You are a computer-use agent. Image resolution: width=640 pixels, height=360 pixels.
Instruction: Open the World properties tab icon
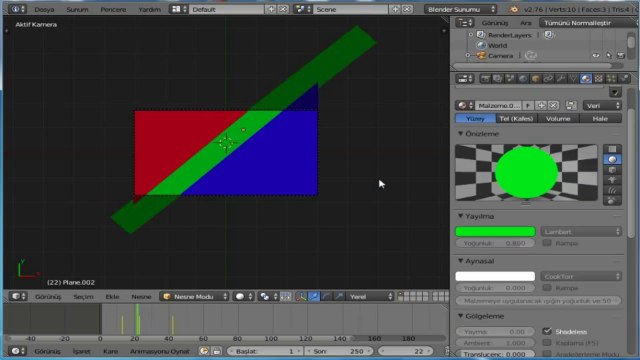click(523, 79)
